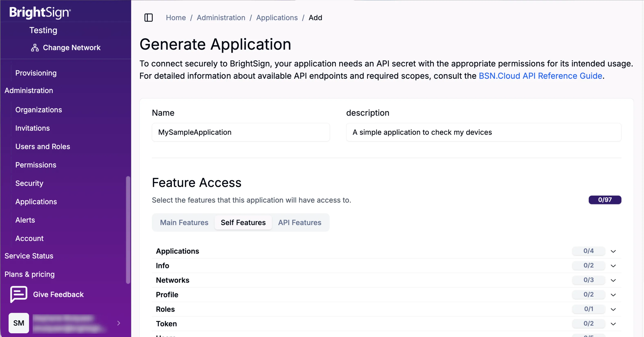Click the SM user avatar
Screen dimensions: 644x337
point(19,323)
